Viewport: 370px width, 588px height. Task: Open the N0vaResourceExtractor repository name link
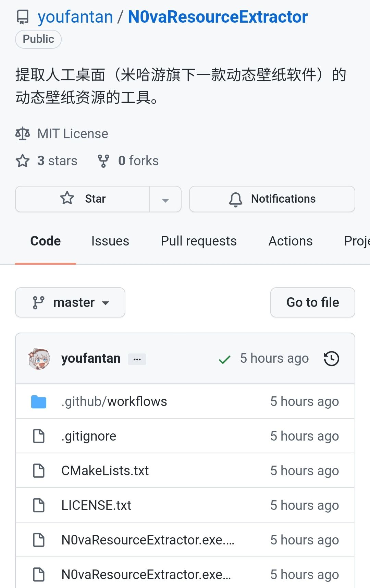pyautogui.click(x=218, y=17)
